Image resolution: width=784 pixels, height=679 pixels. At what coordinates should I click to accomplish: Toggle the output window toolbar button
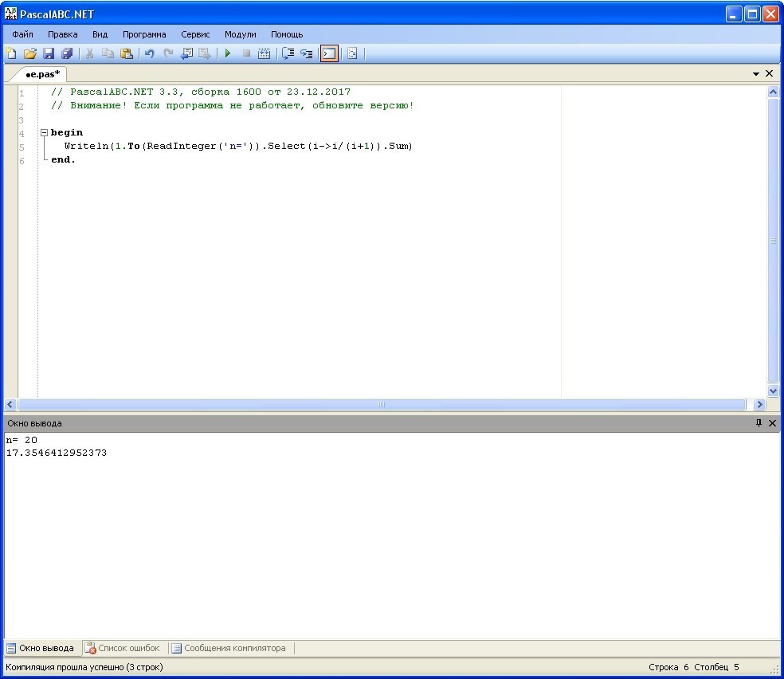(329, 53)
